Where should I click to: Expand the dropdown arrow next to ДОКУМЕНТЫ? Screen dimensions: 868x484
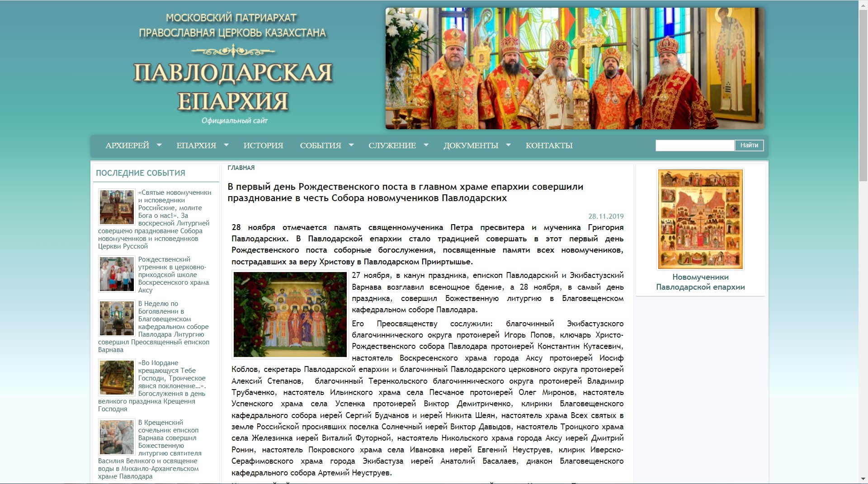click(508, 145)
